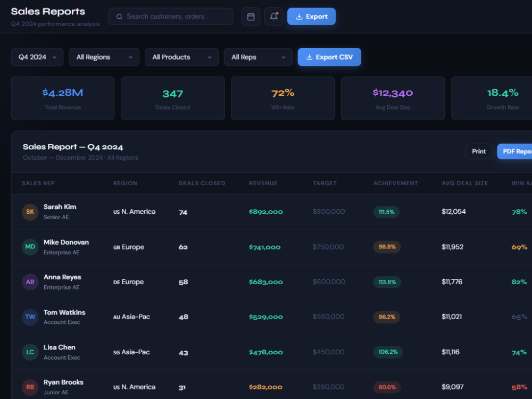Click Tom Watkins's TW avatar

point(30,317)
